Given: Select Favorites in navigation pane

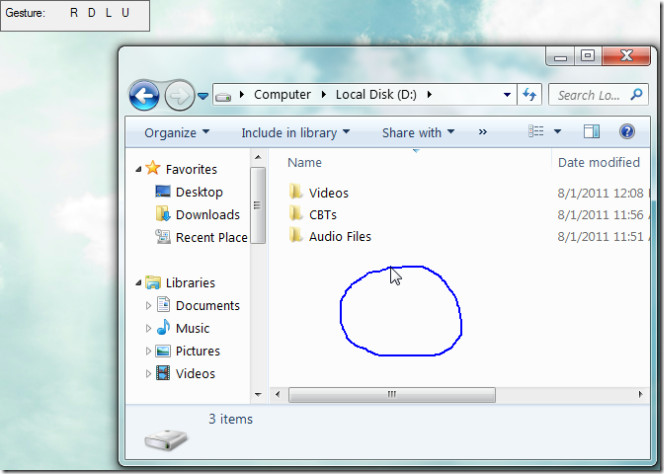Looking at the screenshot, I should (191, 169).
